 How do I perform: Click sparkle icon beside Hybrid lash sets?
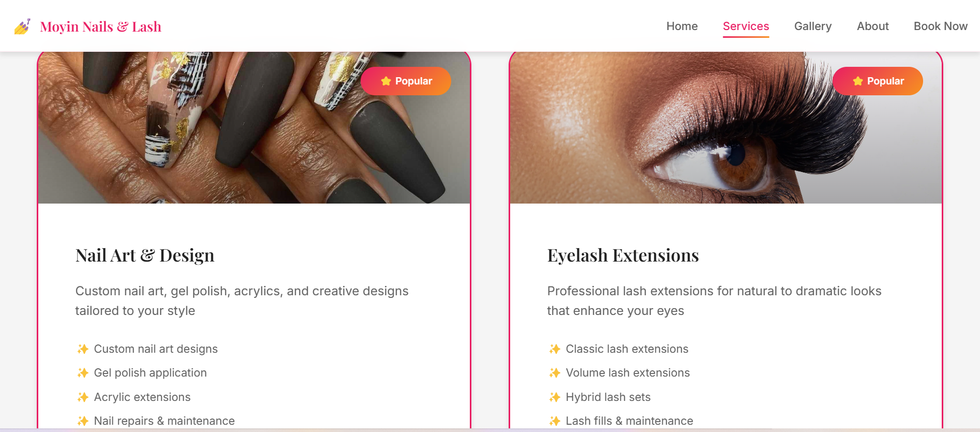pos(555,397)
